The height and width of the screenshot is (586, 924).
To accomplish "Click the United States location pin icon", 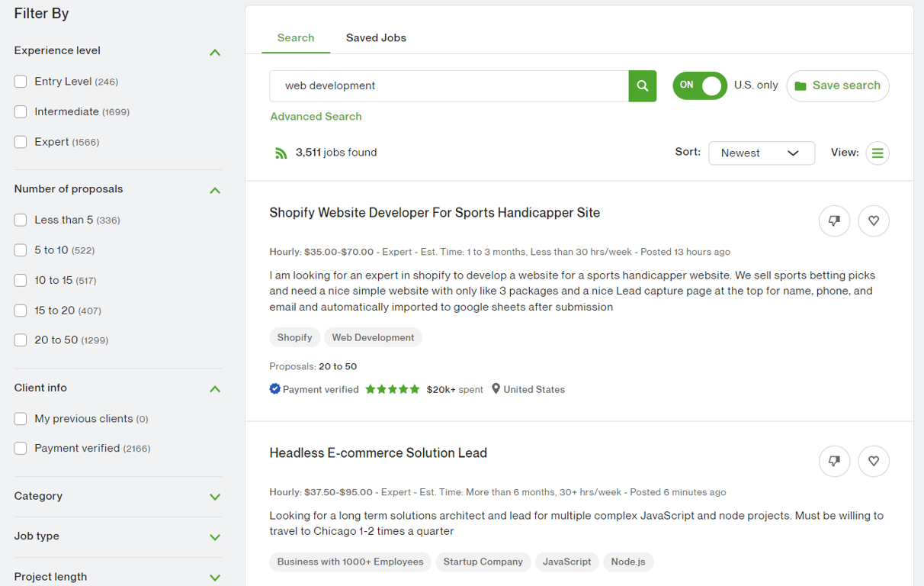I will point(497,389).
